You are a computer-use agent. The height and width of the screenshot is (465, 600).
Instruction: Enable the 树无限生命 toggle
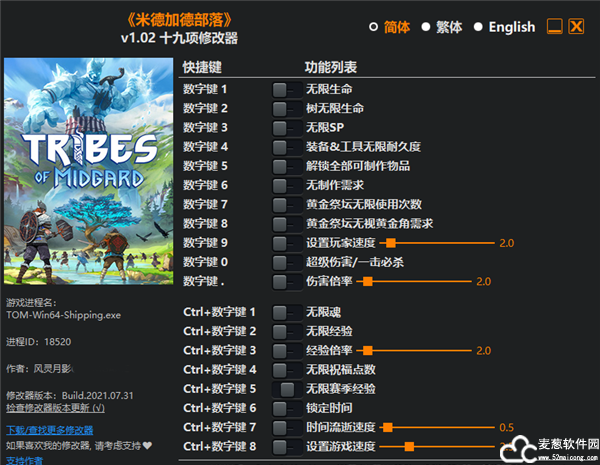point(287,109)
